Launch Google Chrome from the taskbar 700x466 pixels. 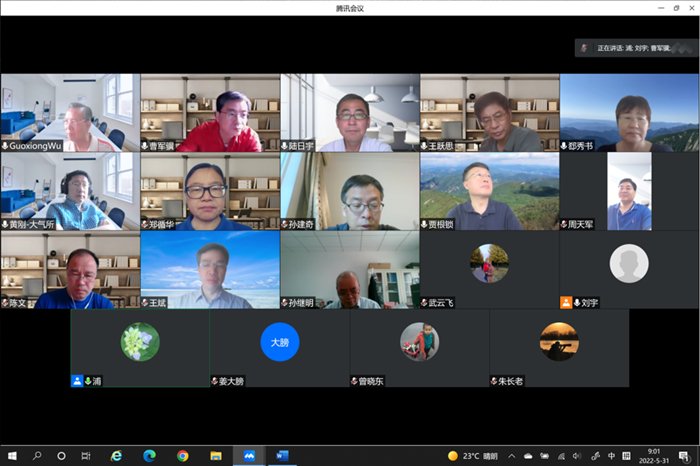click(183, 456)
